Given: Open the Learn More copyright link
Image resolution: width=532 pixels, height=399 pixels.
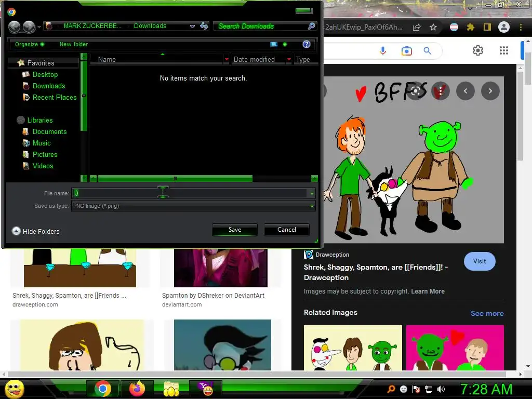Looking at the screenshot, I should coord(428,291).
